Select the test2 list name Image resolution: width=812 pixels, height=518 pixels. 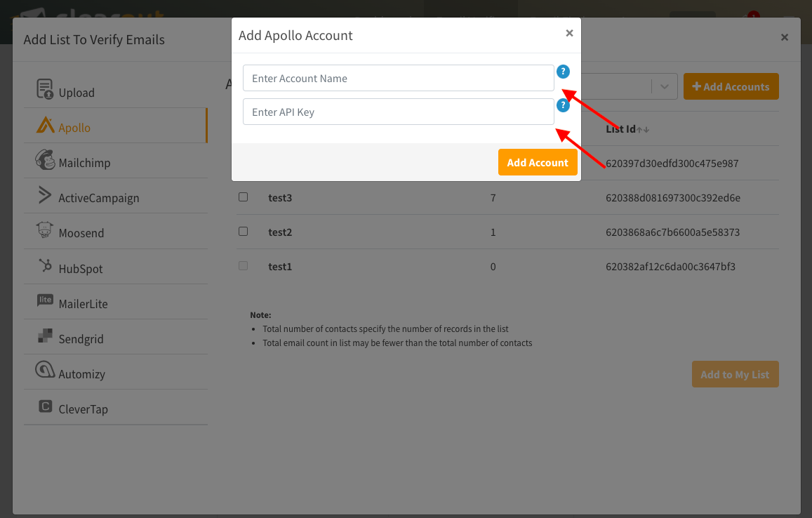pos(280,232)
